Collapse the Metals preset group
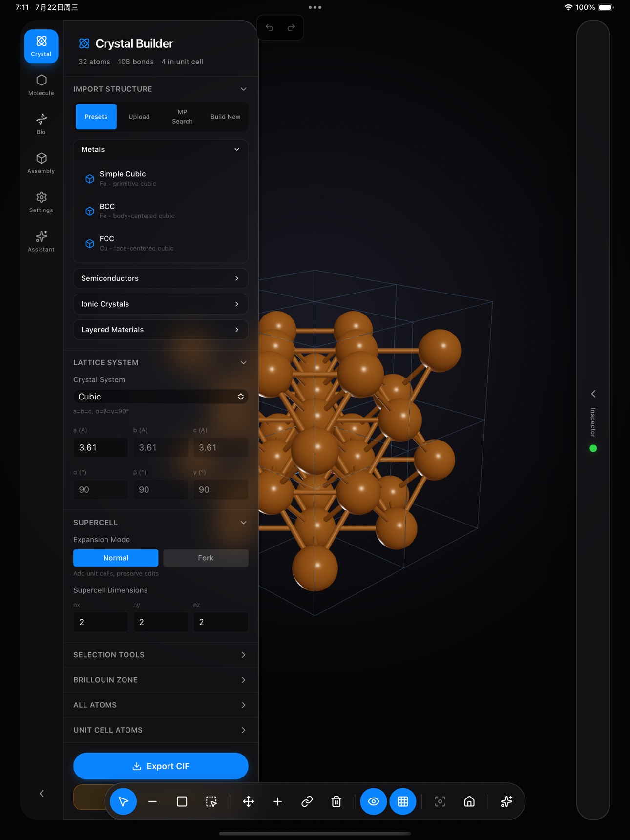Screen dimensions: 630x840 (161, 149)
